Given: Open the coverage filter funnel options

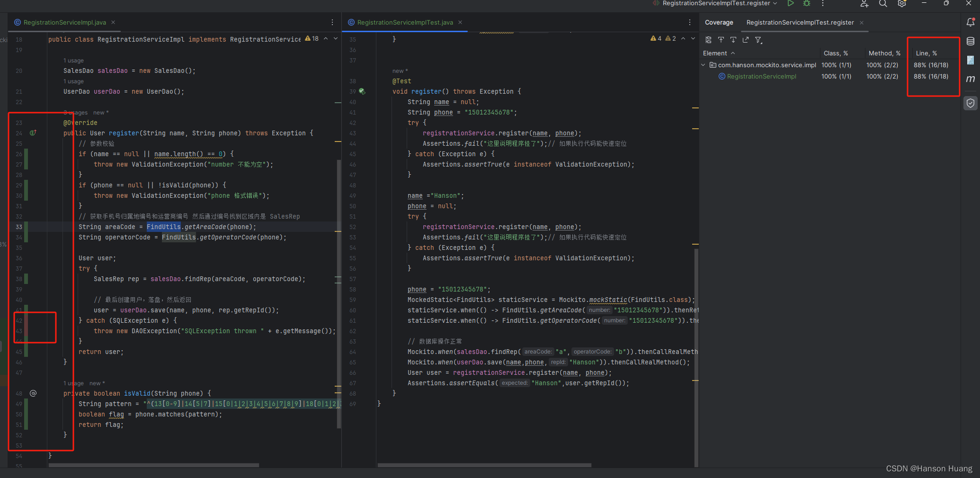Looking at the screenshot, I should click(x=758, y=40).
